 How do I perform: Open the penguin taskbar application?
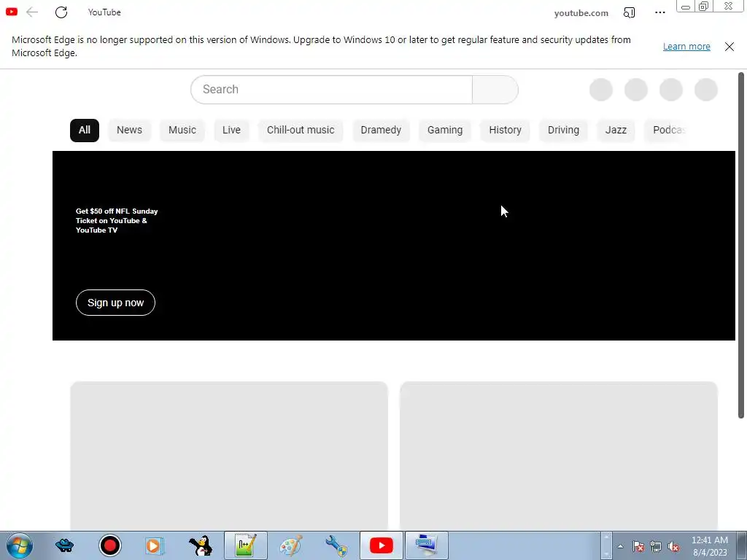(x=201, y=545)
